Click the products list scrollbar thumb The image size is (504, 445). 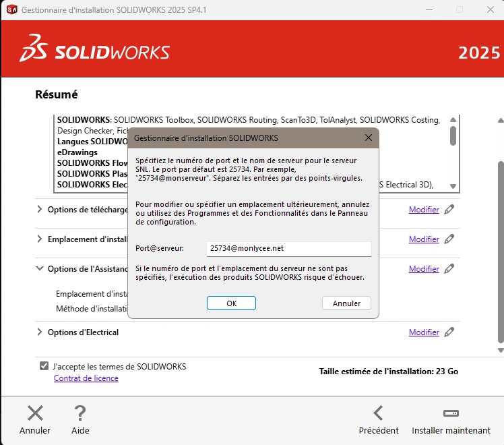pos(453,136)
